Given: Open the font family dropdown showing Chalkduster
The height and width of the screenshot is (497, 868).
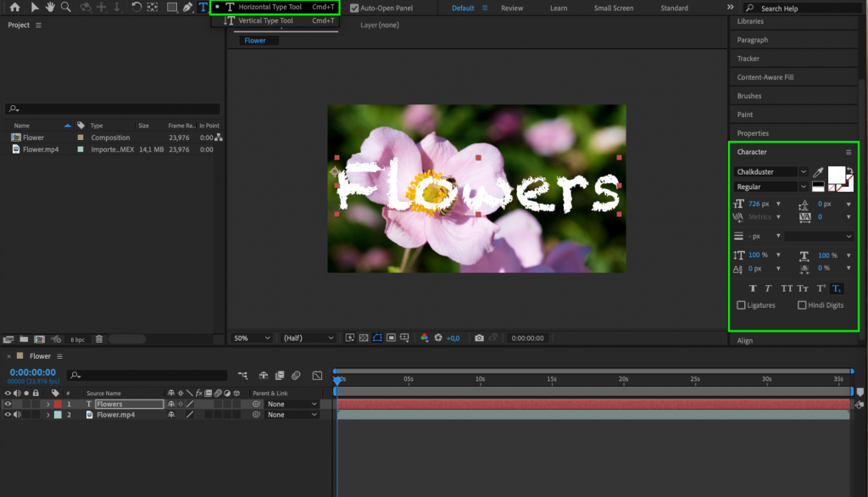Looking at the screenshot, I should (x=768, y=171).
